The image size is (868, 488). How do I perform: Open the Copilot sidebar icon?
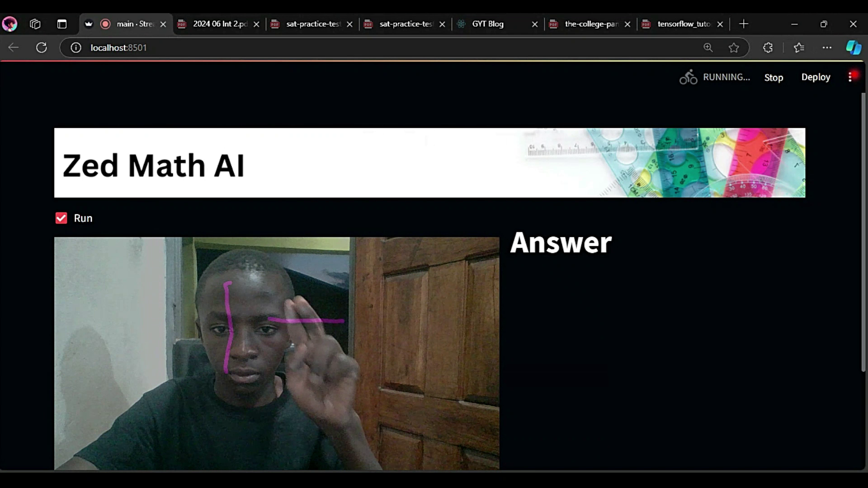[x=853, y=47]
